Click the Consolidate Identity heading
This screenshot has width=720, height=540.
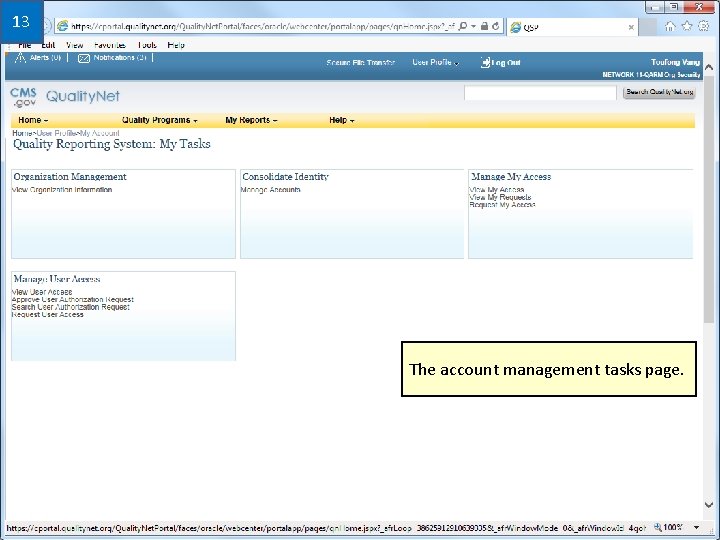(286, 177)
